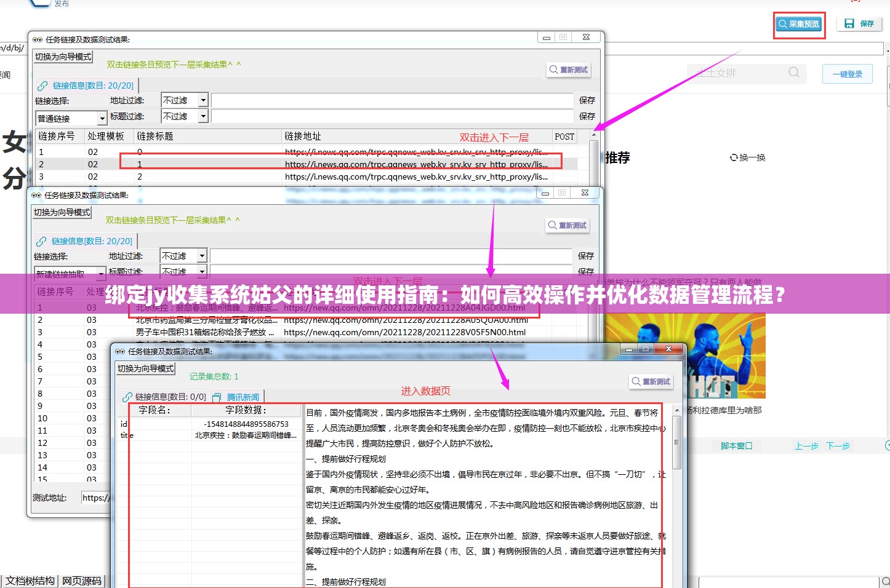890x588 pixels.
Task: Click the 重新测试 magnifier in the front results window
Action: pos(636,381)
